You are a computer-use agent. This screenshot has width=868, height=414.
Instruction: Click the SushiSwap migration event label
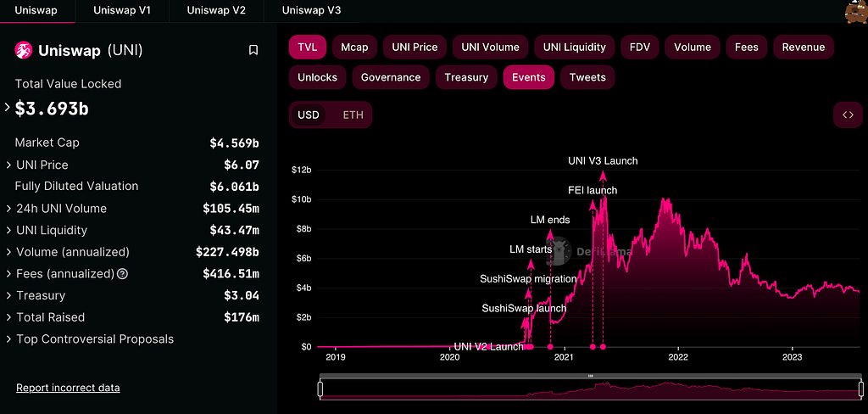[528, 279]
